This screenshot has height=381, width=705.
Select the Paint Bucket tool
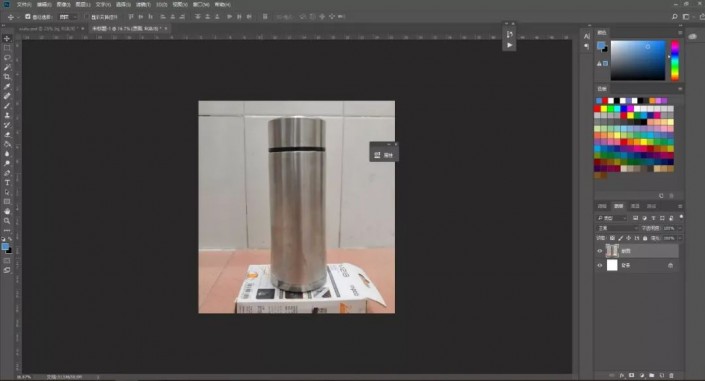[x=7, y=144]
